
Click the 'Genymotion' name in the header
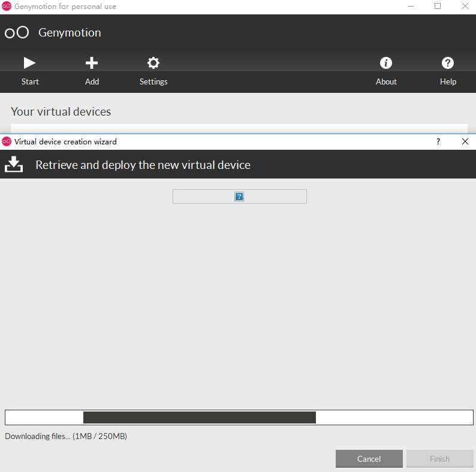point(70,33)
